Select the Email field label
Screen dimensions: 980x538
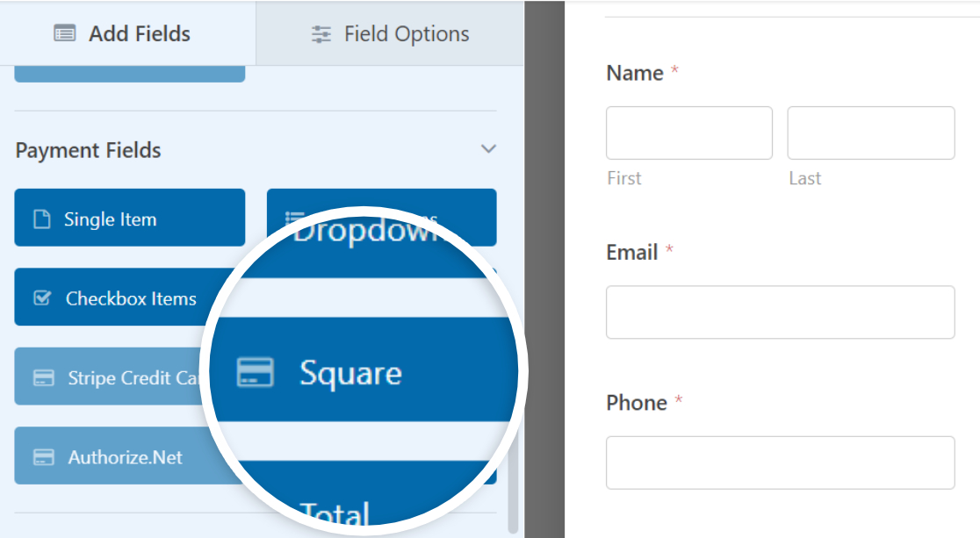coord(632,253)
